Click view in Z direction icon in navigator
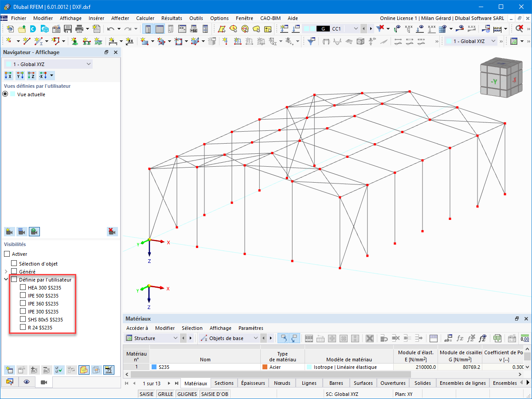Screen dimensions: 532x399 coord(31,75)
